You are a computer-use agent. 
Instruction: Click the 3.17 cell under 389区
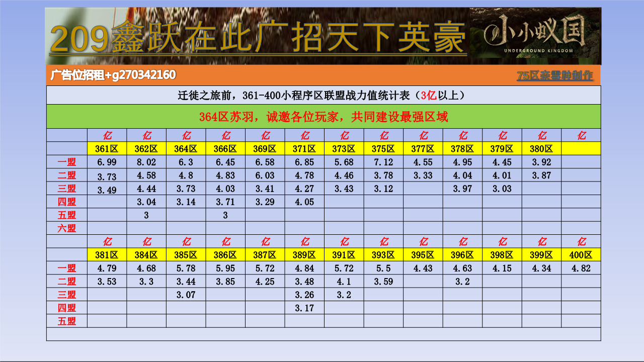304,308
